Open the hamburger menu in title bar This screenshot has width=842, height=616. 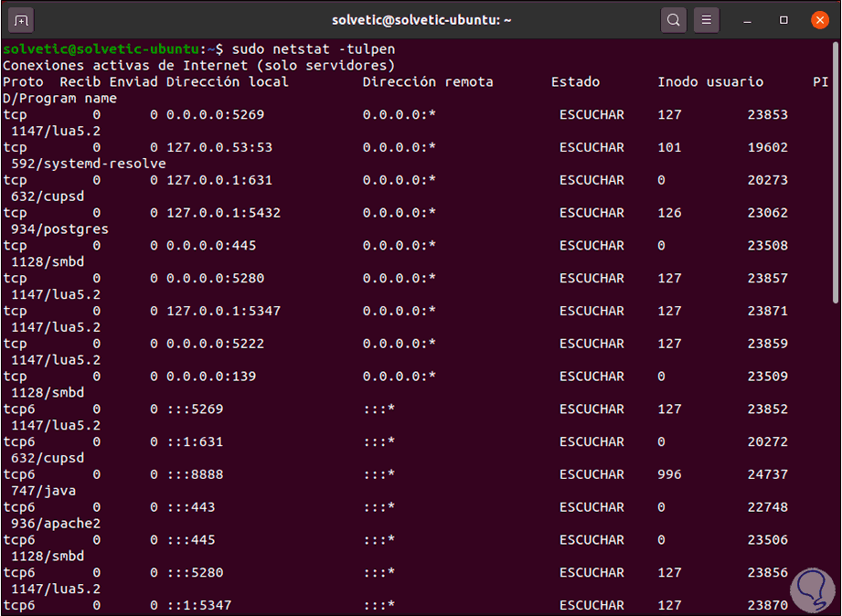click(x=707, y=20)
